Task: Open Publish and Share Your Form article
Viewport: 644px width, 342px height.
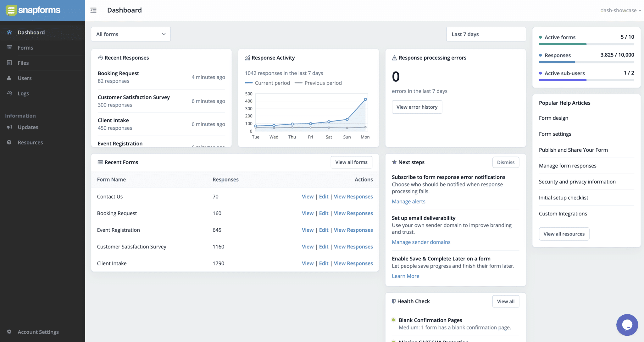Action: (x=573, y=150)
